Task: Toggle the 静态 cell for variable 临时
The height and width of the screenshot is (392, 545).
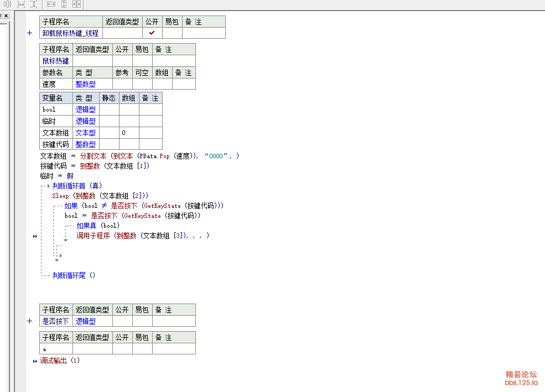Action: tap(109, 121)
